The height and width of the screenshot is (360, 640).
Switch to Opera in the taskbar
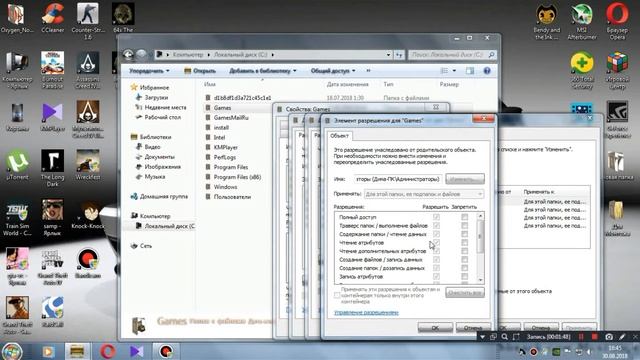(x=107, y=351)
